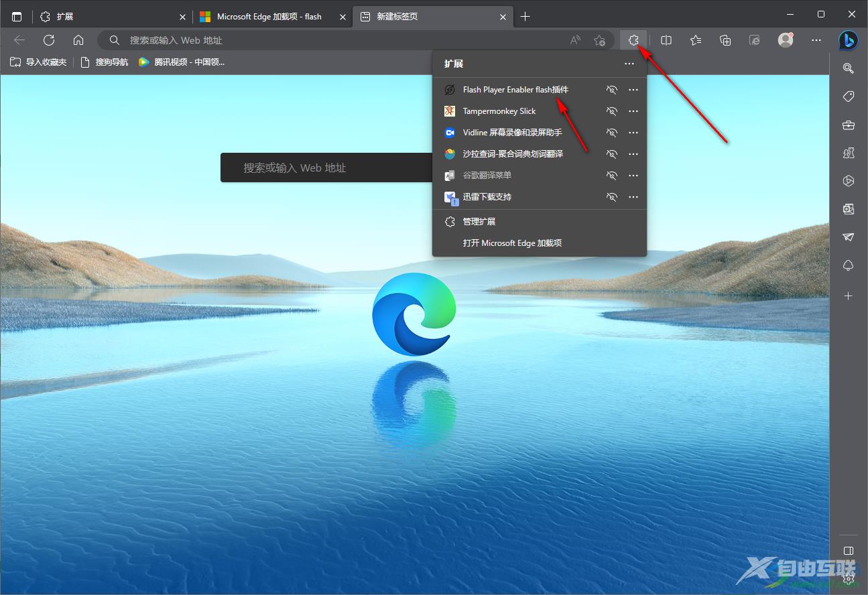Click the Extensions puzzle icon in toolbar
868x595 pixels.
tap(633, 40)
